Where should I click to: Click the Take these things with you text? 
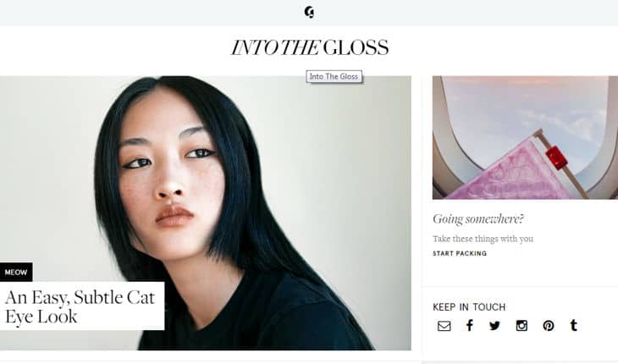[483, 239]
